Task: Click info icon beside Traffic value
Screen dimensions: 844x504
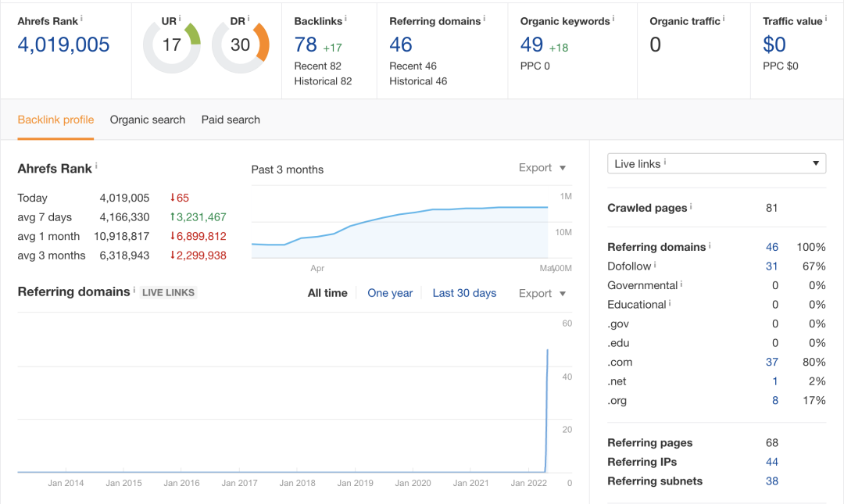Action: (x=827, y=18)
